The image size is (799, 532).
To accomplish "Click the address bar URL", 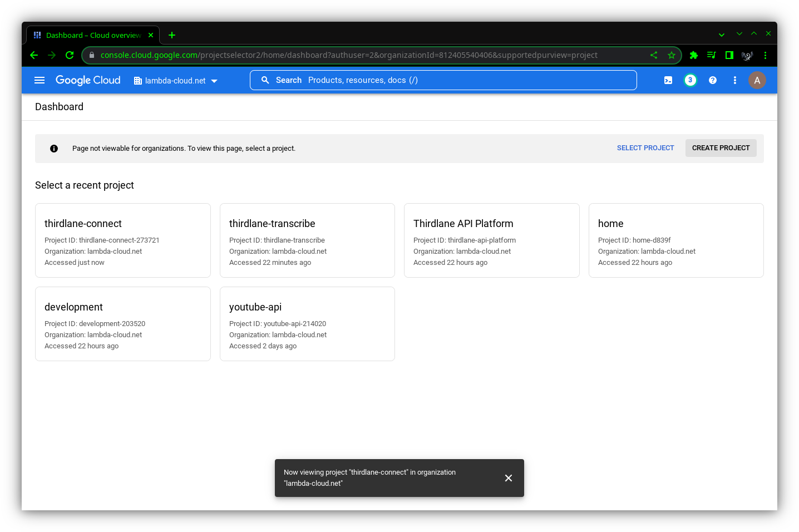I will (x=349, y=55).
